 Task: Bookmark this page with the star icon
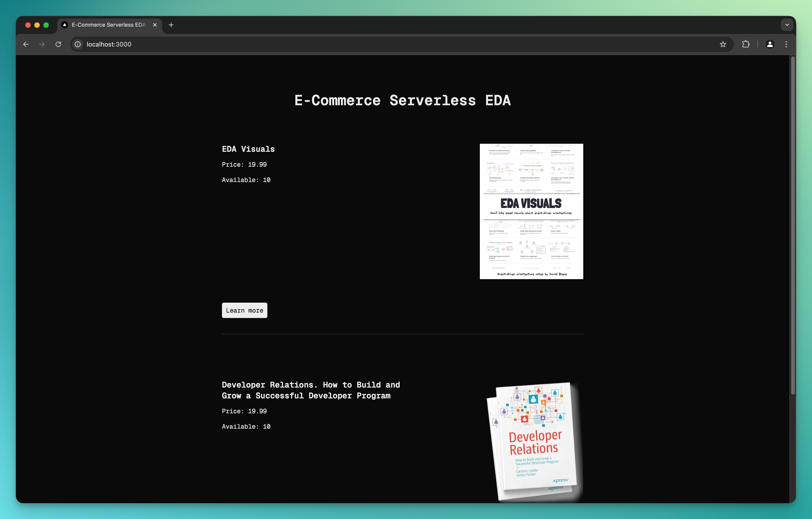coord(723,44)
